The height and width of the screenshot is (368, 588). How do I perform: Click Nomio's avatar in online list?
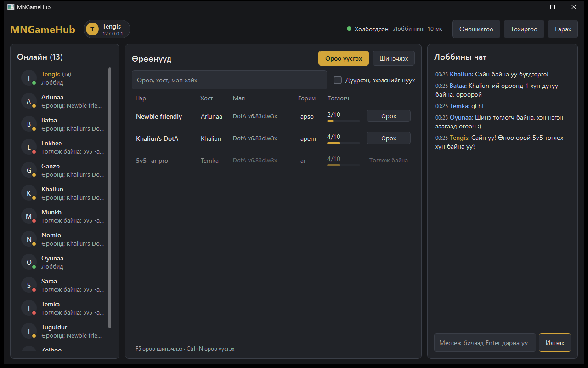pos(29,239)
